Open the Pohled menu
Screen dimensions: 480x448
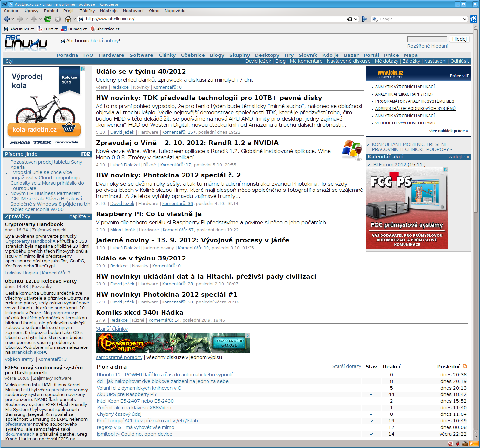click(x=51, y=11)
